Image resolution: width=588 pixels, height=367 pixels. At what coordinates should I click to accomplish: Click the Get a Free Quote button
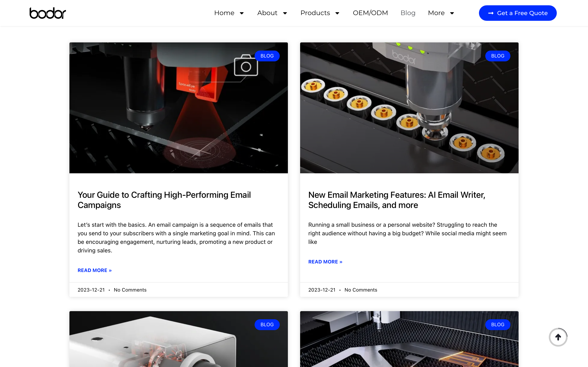518,13
